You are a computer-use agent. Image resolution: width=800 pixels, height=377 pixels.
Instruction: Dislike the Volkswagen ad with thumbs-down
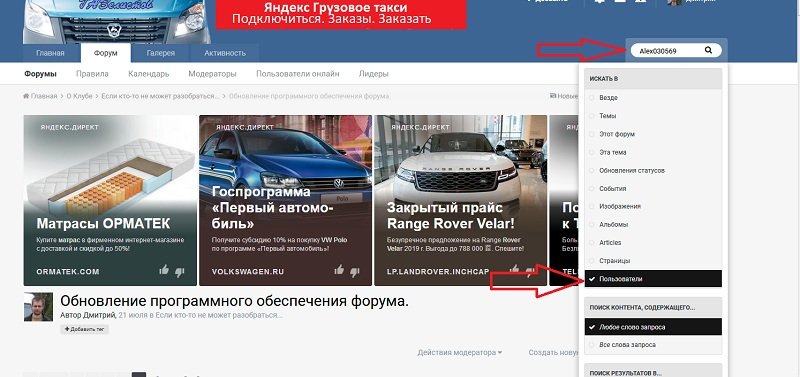pos(355,272)
